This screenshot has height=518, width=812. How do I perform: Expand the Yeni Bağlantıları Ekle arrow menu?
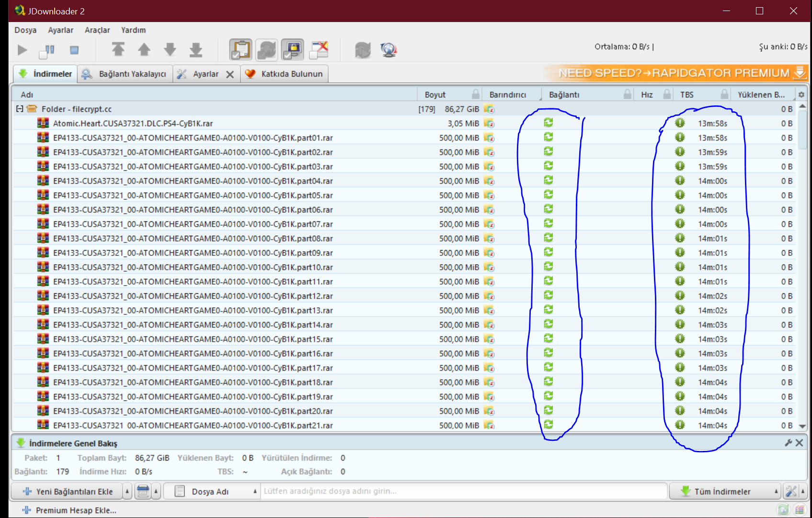[x=127, y=491]
